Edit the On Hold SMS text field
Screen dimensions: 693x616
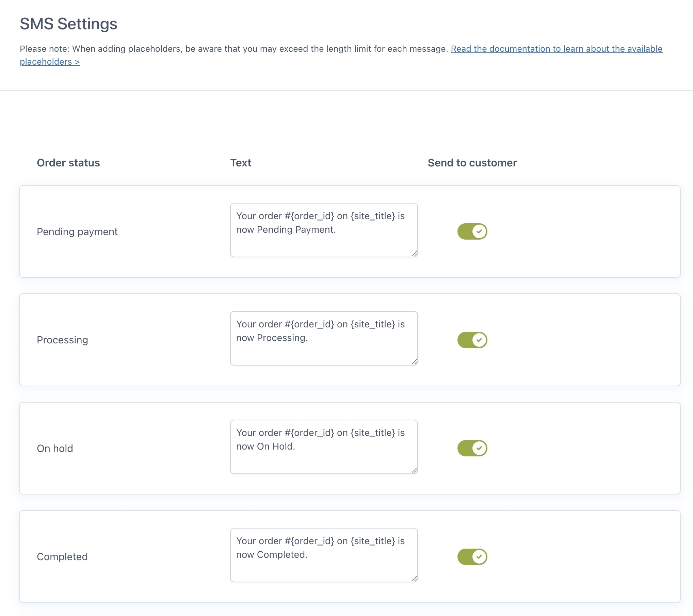coord(323,447)
